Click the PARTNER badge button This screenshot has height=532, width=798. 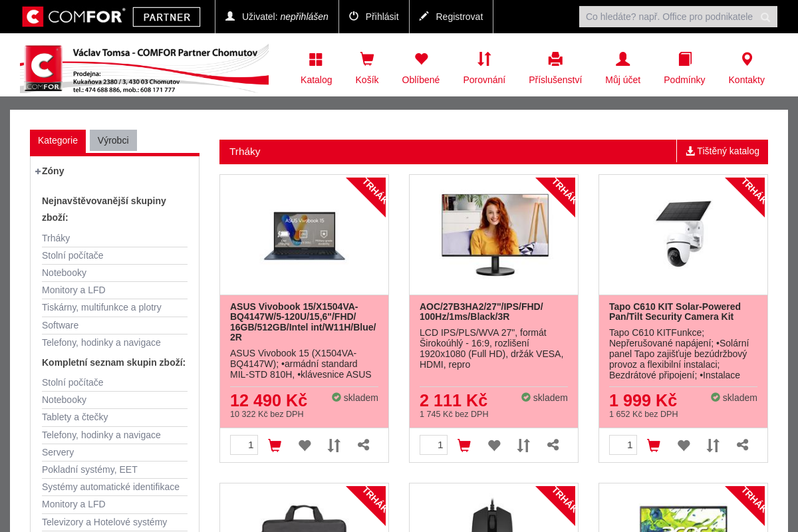point(166,17)
